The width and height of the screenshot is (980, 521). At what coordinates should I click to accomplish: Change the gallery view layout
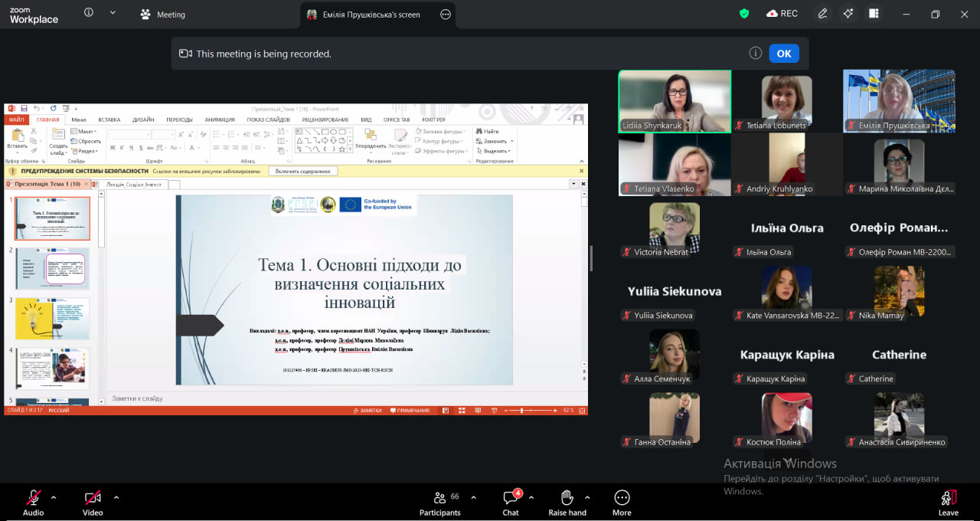(x=874, y=13)
